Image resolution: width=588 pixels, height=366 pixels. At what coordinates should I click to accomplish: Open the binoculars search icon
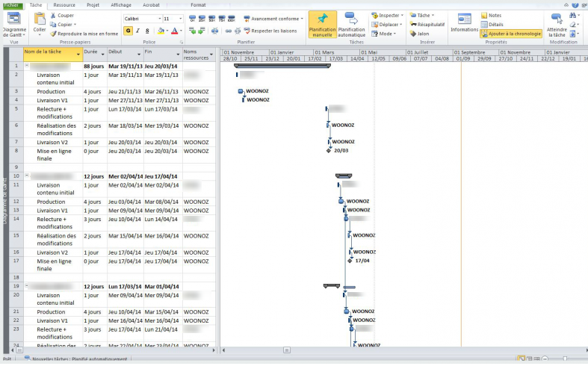point(572,16)
